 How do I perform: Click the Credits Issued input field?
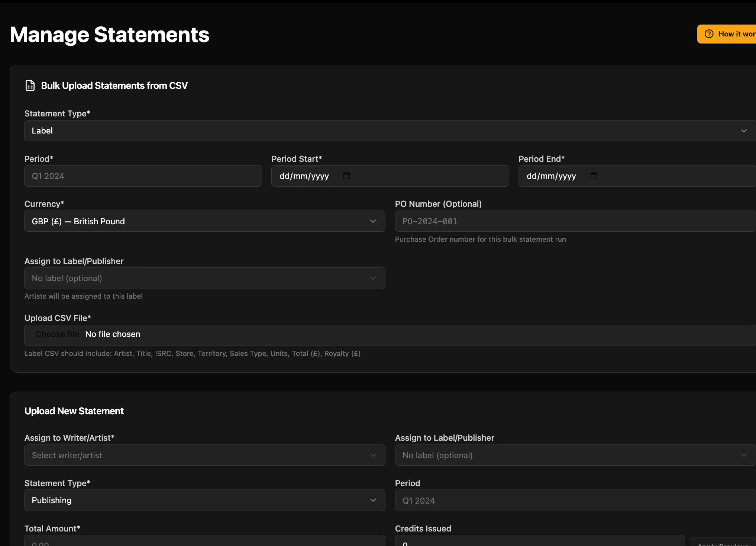(540, 541)
